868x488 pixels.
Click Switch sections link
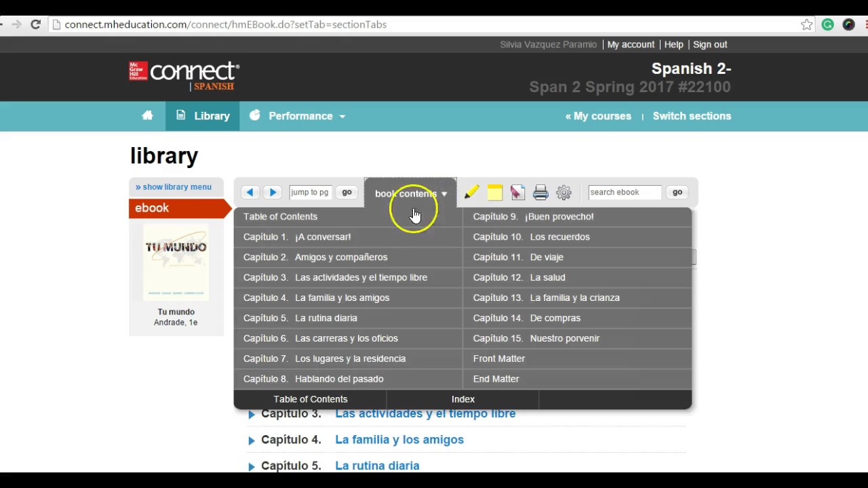692,116
